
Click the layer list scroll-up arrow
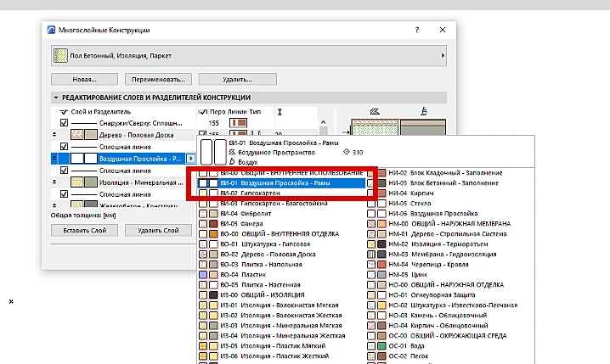[x=324, y=122]
